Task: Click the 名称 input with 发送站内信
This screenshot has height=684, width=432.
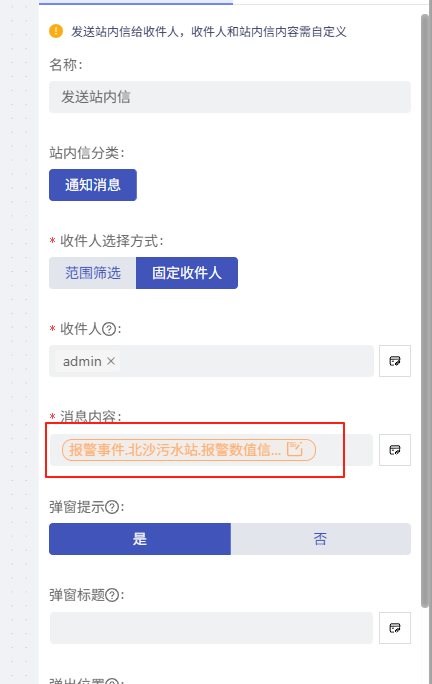Action: [x=230, y=97]
